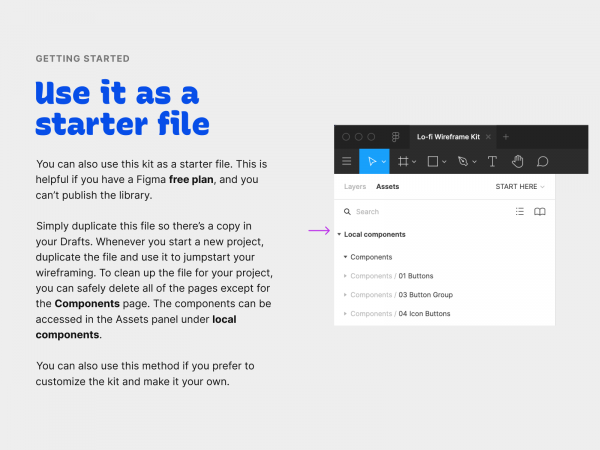This screenshot has height=450, width=600.
Task: Open the Figma hamburger main menu
Action: click(347, 161)
